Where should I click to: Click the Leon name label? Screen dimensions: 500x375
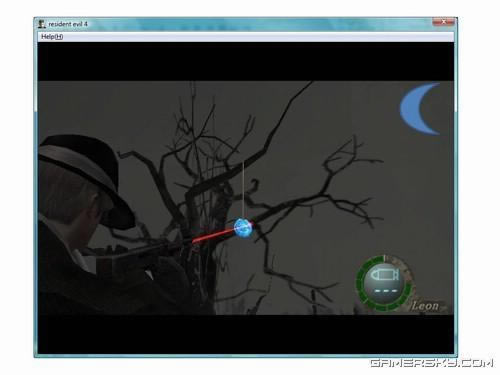425,306
